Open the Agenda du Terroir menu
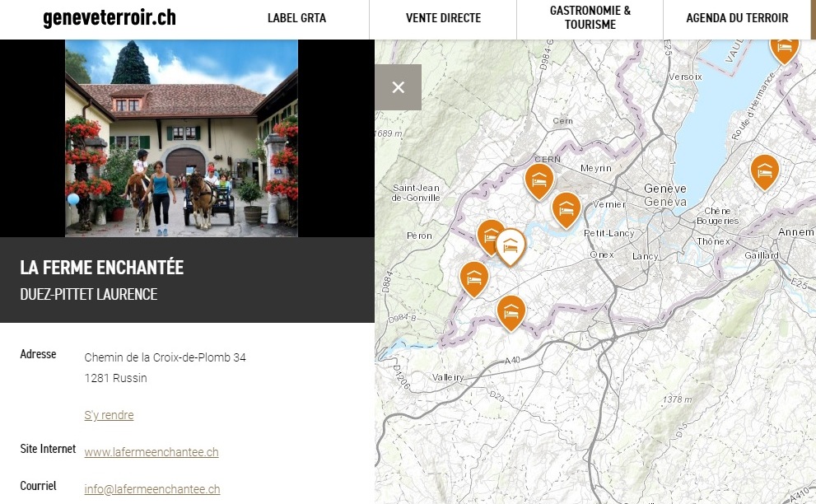 click(x=736, y=18)
